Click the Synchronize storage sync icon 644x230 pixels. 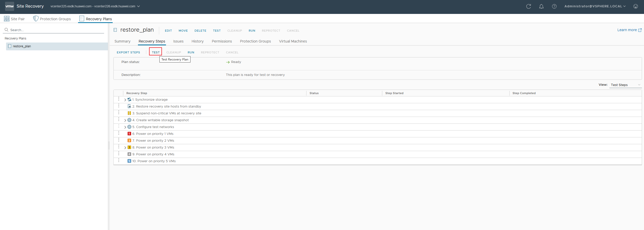tap(129, 99)
